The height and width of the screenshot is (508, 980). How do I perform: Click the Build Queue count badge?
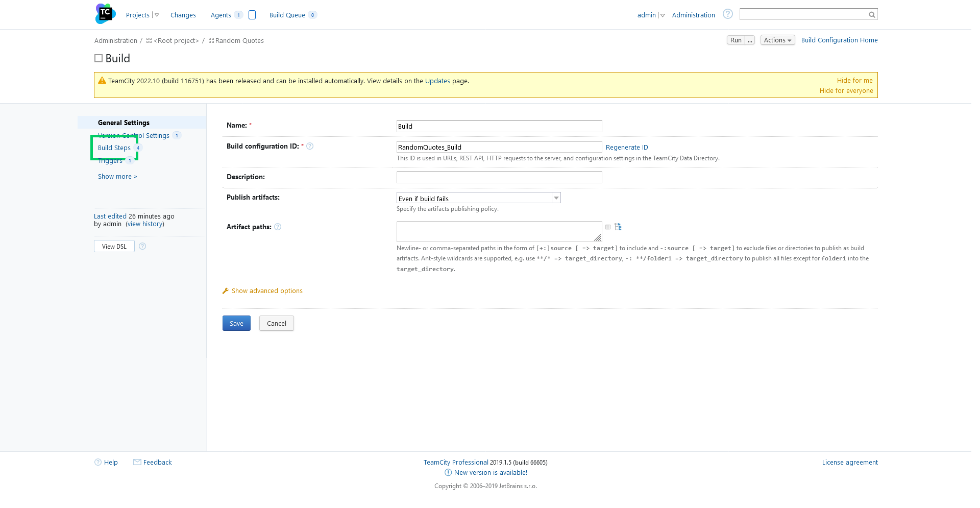[x=312, y=15]
